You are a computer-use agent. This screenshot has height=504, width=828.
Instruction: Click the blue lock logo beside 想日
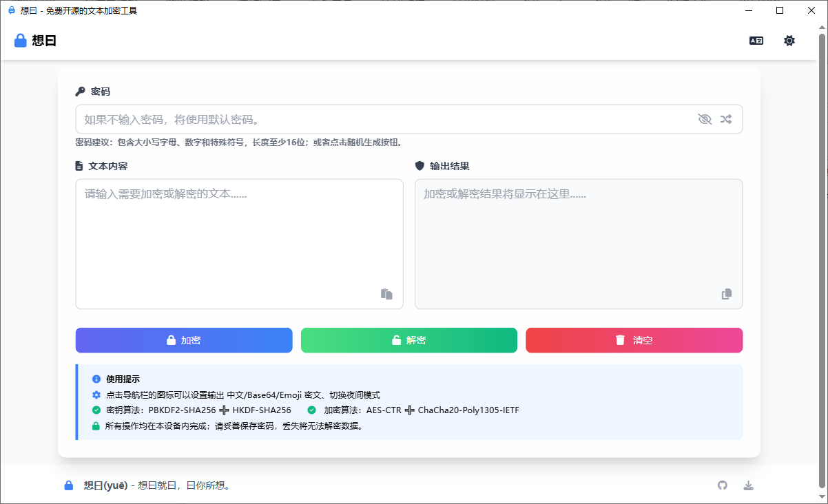click(x=19, y=40)
